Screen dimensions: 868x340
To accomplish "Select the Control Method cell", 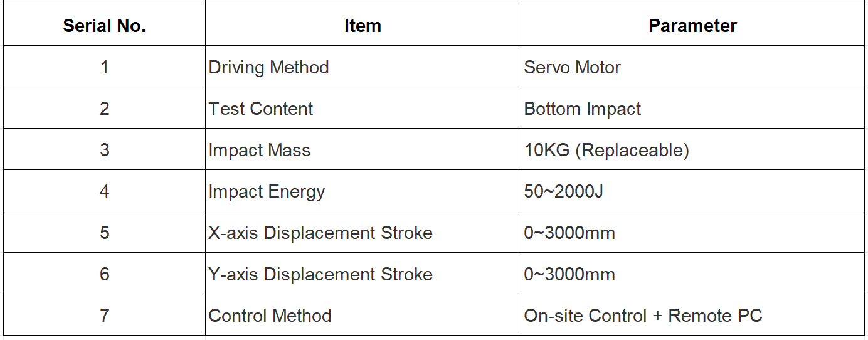I will [x=363, y=315].
